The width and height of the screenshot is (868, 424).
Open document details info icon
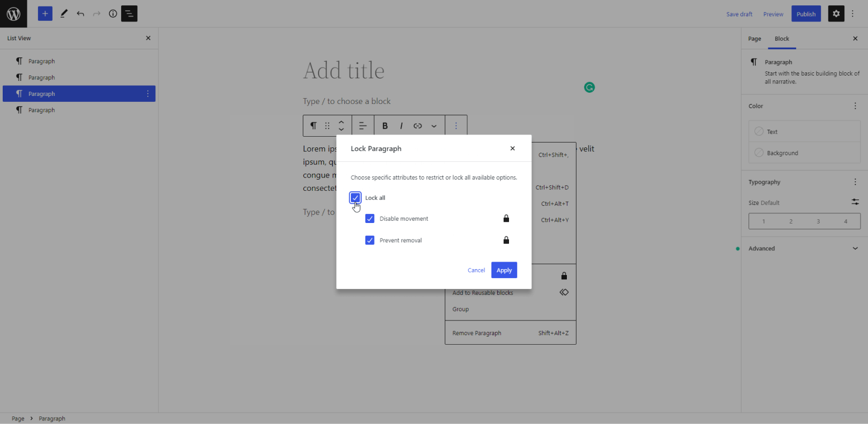click(113, 14)
